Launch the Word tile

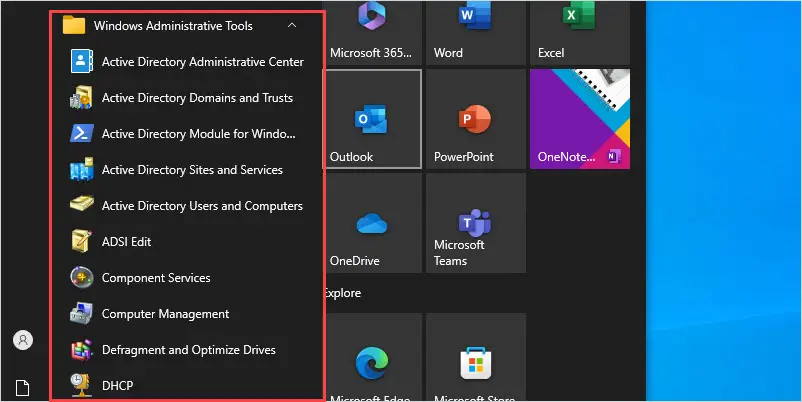coord(476,33)
